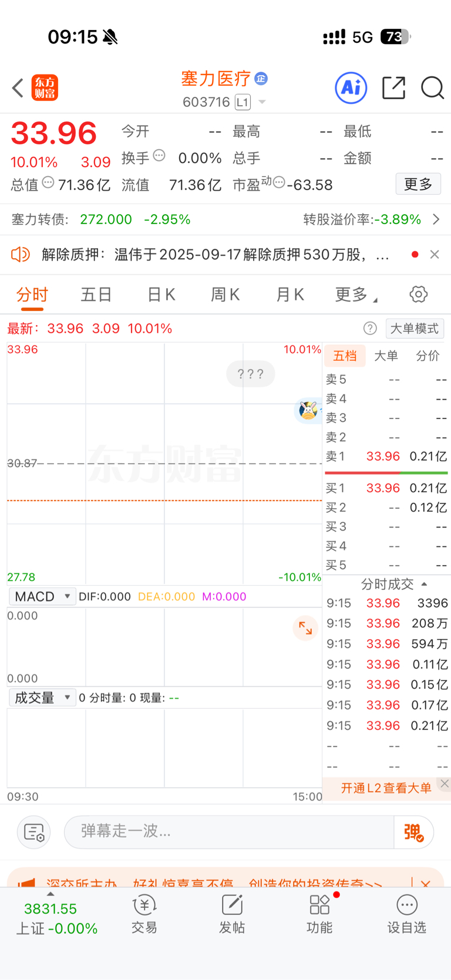
Task: Expand the stock code dropdown arrow
Action: pyautogui.click(x=262, y=102)
